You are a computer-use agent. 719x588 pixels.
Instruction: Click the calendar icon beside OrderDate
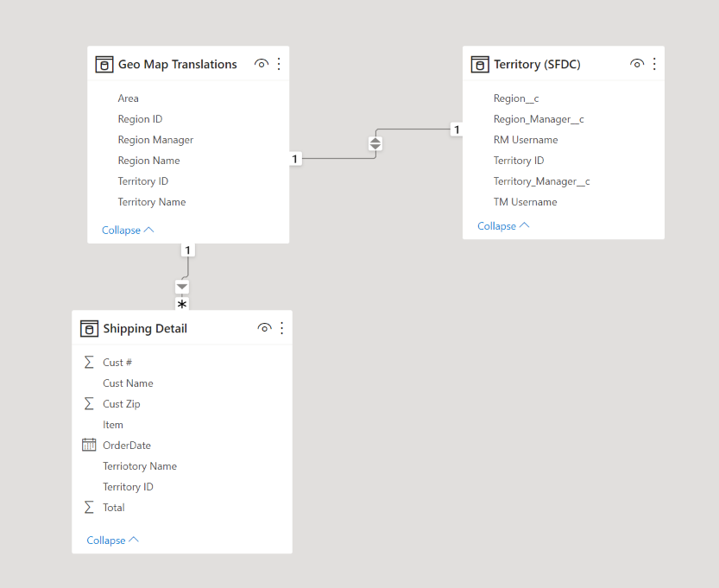point(89,445)
